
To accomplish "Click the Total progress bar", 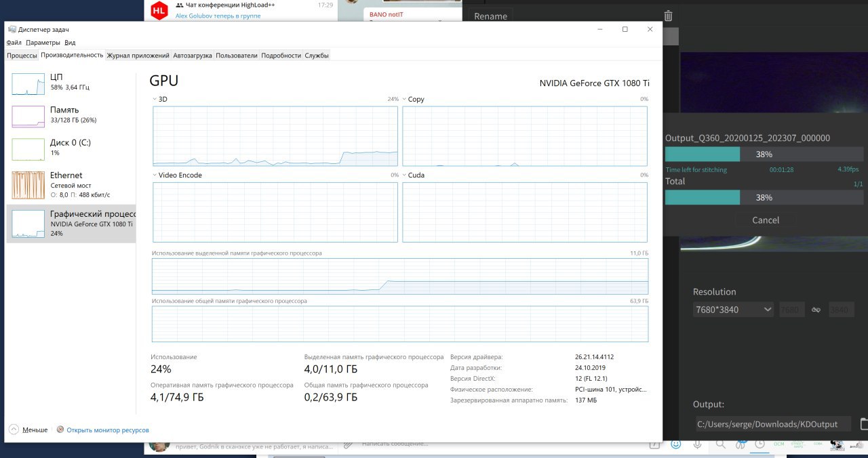I will pyautogui.click(x=764, y=197).
